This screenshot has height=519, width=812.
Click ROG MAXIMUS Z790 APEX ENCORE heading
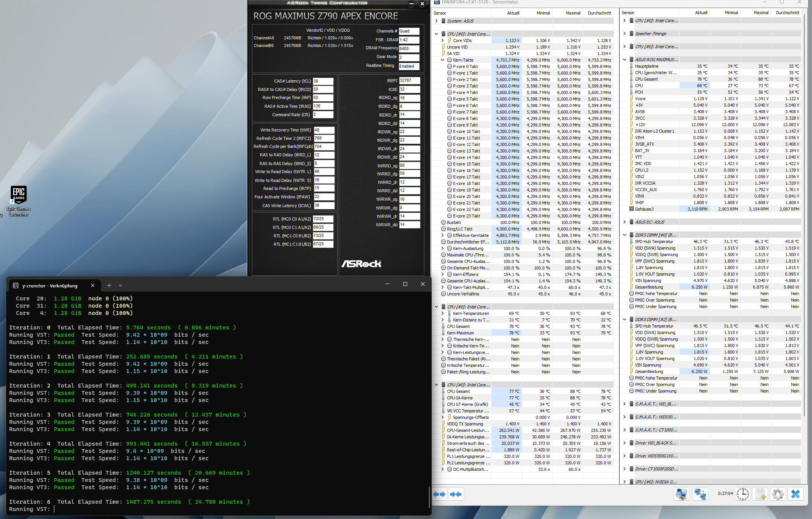point(326,16)
